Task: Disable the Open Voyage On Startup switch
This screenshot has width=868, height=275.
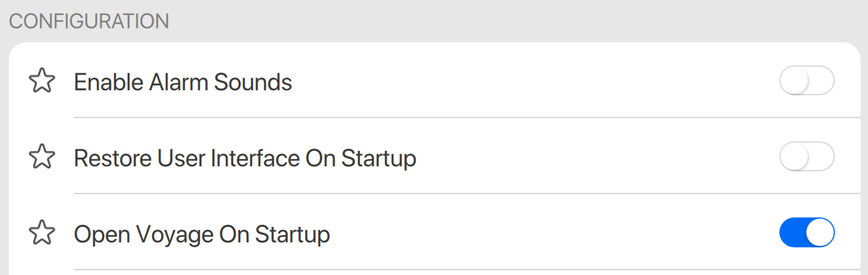Action: point(806,234)
